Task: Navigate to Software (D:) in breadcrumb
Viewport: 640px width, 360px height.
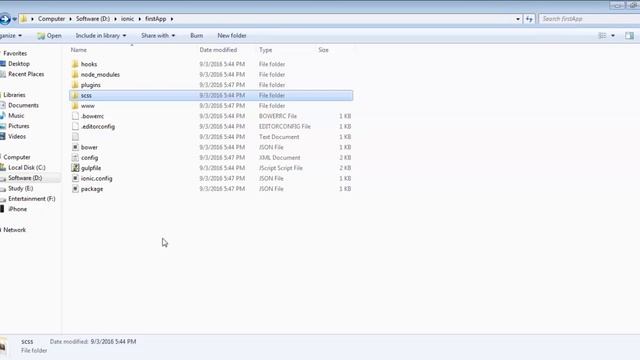Action: (93, 19)
